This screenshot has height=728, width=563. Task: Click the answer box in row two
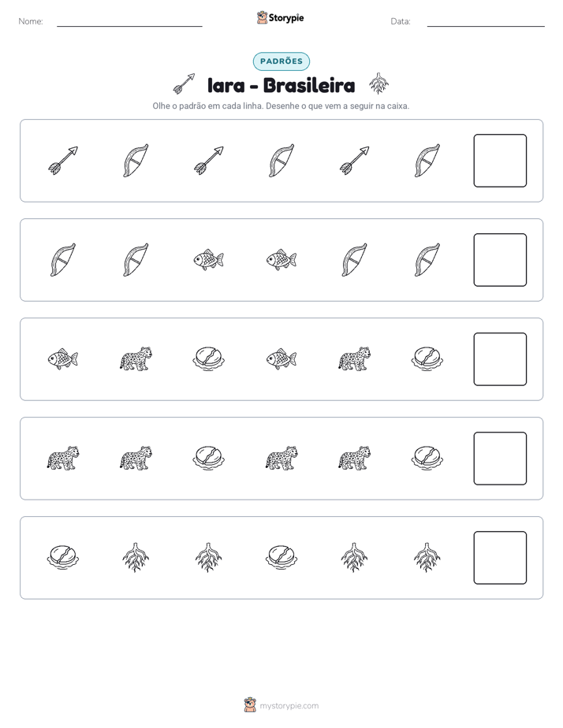[x=500, y=260]
